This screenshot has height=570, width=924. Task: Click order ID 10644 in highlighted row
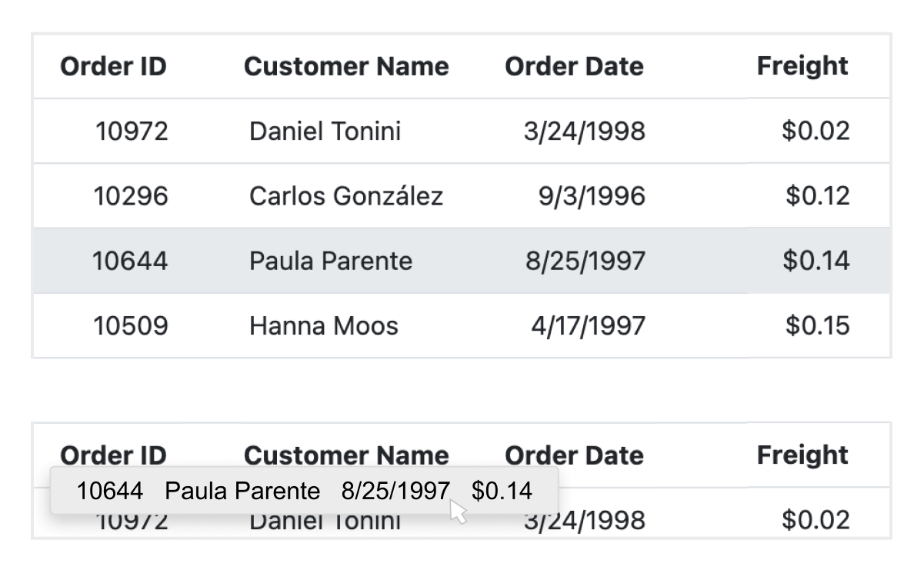(130, 262)
